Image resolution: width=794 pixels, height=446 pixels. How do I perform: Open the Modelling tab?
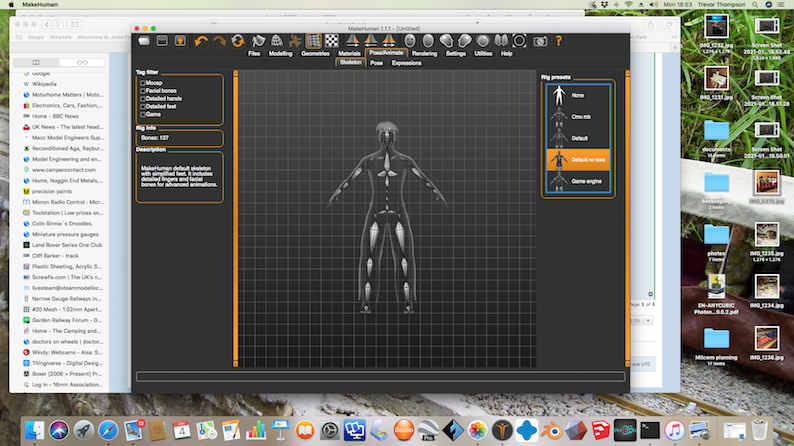(281, 54)
